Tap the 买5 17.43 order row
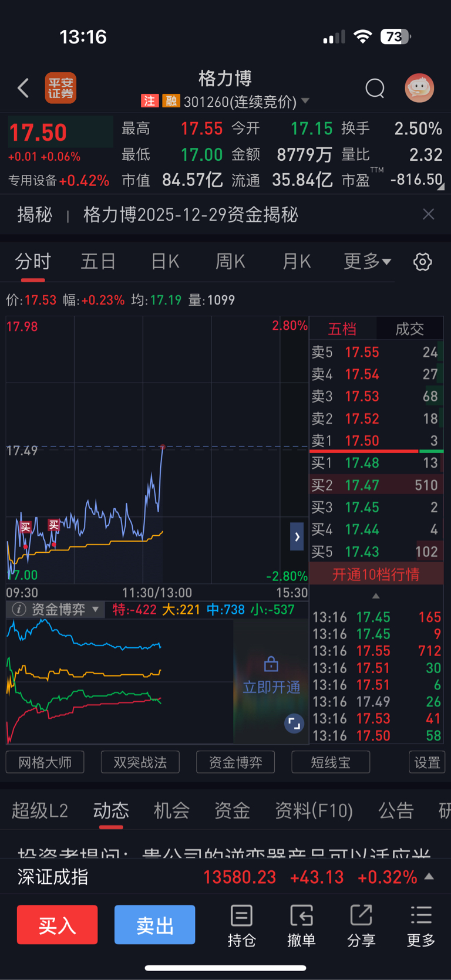Screen dimensions: 451x980 pos(376,552)
